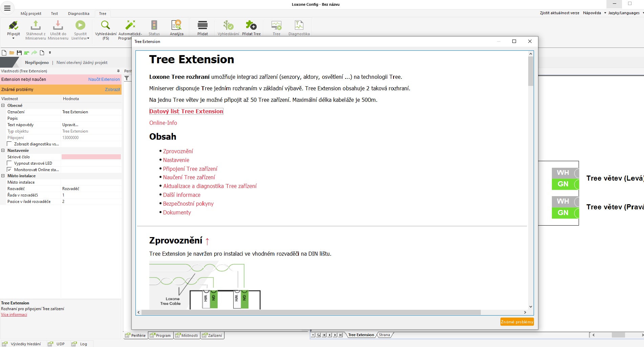Click the pink Sériové číslo field

point(91,157)
